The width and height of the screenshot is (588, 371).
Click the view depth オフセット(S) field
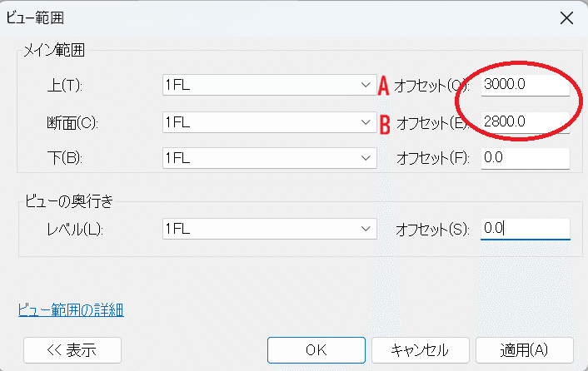pos(525,228)
